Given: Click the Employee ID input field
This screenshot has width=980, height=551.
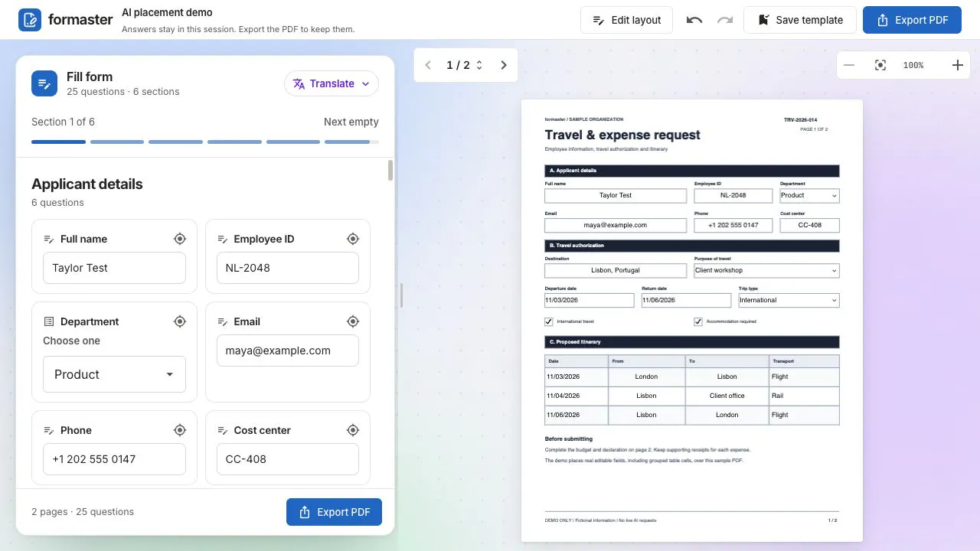Looking at the screenshot, I should (x=288, y=268).
